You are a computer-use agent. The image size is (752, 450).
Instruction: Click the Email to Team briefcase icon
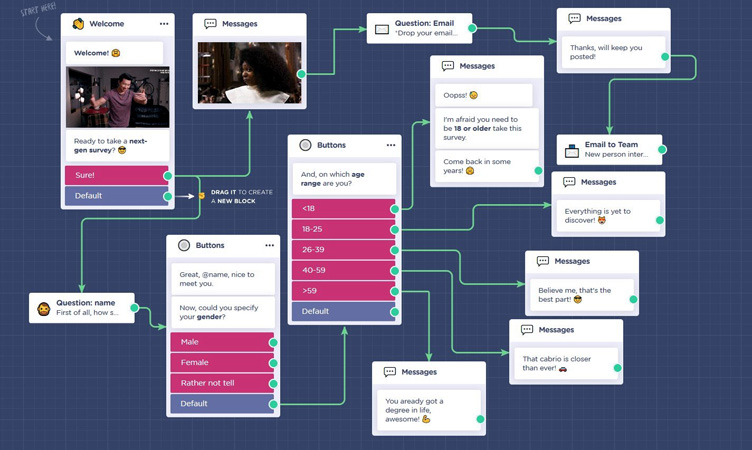pyautogui.click(x=571, y=150)
